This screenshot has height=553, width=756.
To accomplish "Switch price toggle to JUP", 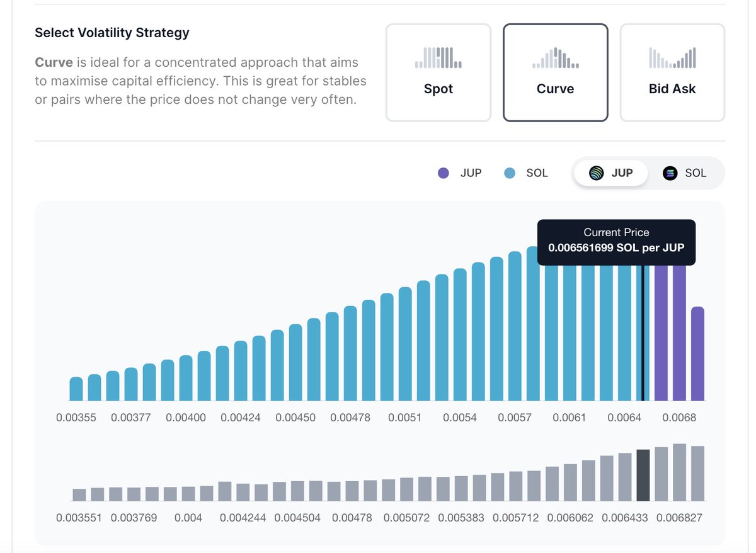I will point(610,173).
